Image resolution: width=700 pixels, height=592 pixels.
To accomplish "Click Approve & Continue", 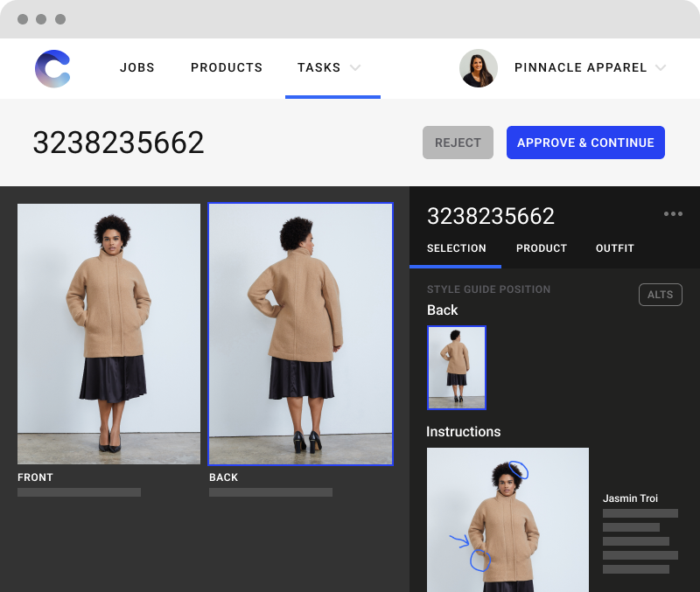I will pos(585,143).
